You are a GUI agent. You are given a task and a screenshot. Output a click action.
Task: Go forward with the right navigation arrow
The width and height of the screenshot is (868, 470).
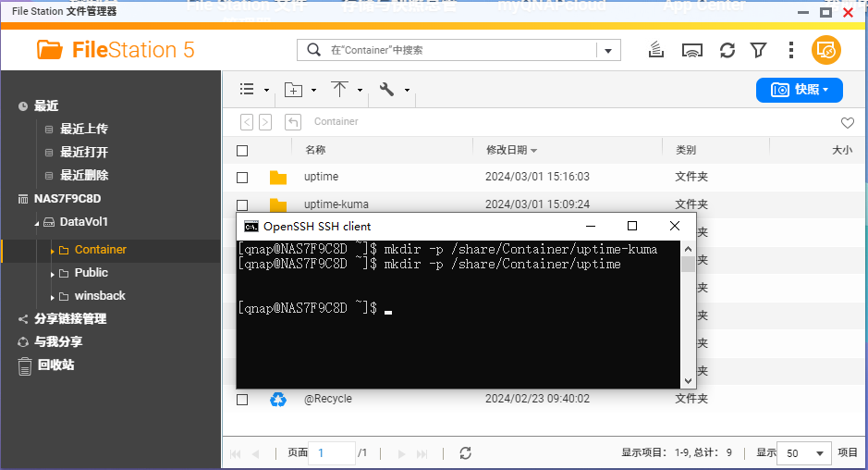265,122
